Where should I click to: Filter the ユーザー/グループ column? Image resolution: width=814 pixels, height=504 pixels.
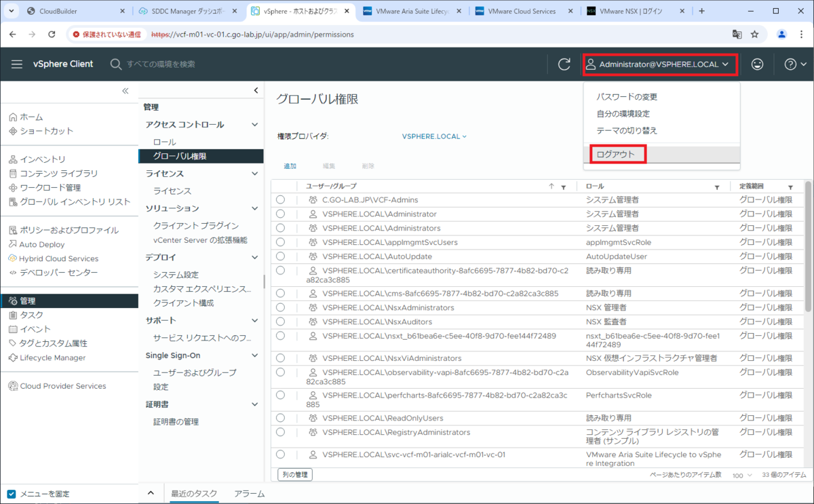[x=564, y=187]
